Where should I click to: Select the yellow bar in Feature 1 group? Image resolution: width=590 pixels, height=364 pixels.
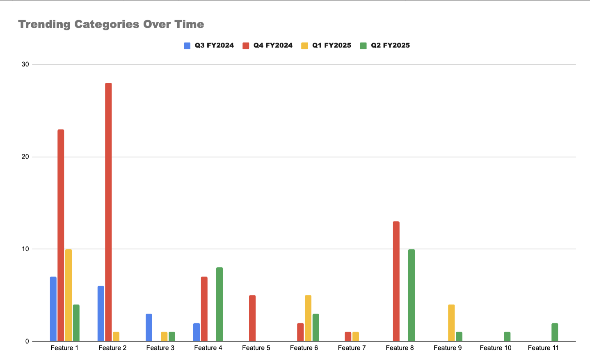pos(69,295)
